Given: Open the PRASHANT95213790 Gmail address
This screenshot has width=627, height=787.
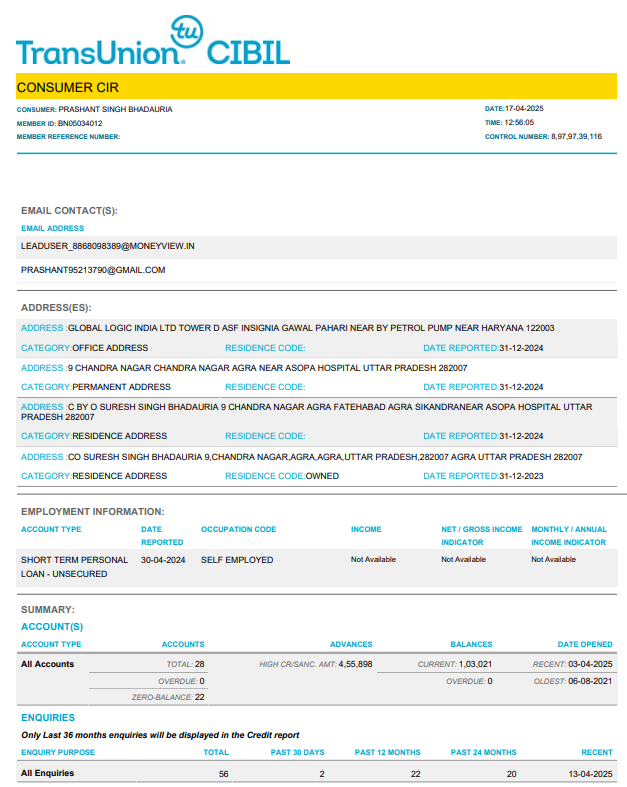Looking at the screenshot, I should [x=93, y=270].
